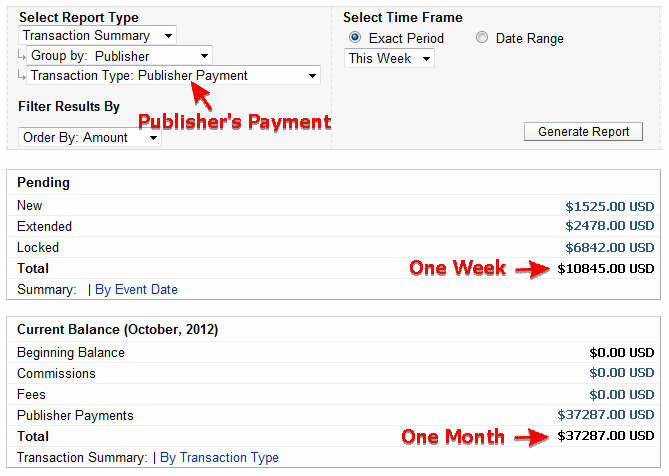
Task: Click the Select Time Frame heading
Action: 403,17
